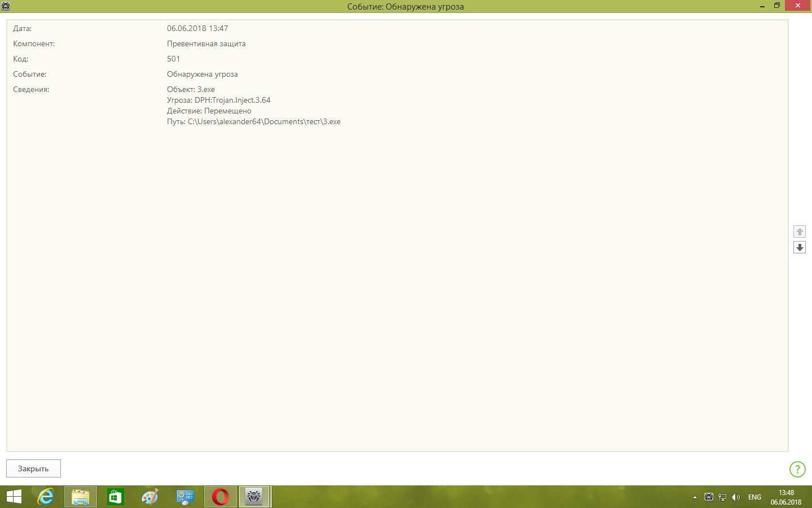Open Control Panel taskbar icon
Viewport: 812px width, 508px height.
point(186,497)
